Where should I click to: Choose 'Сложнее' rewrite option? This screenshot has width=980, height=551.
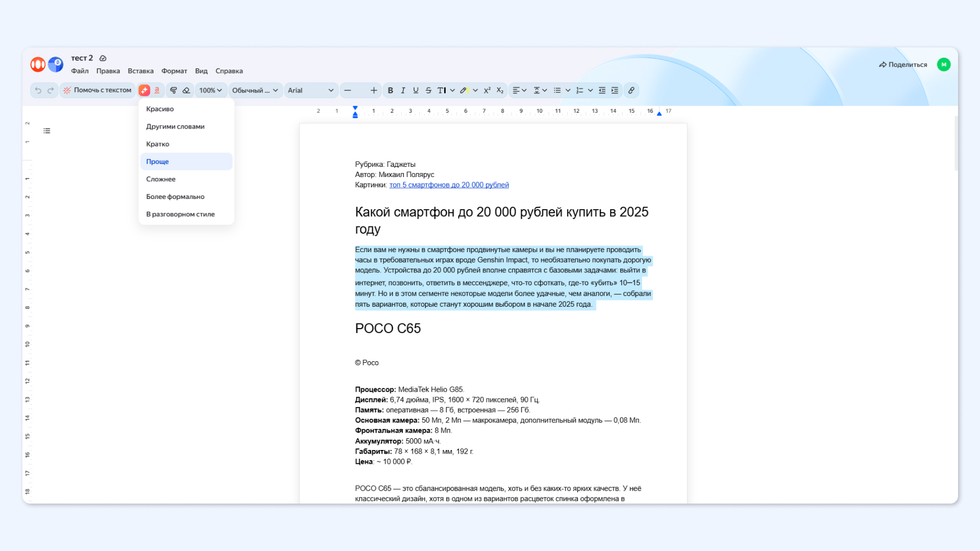[186, 179]
